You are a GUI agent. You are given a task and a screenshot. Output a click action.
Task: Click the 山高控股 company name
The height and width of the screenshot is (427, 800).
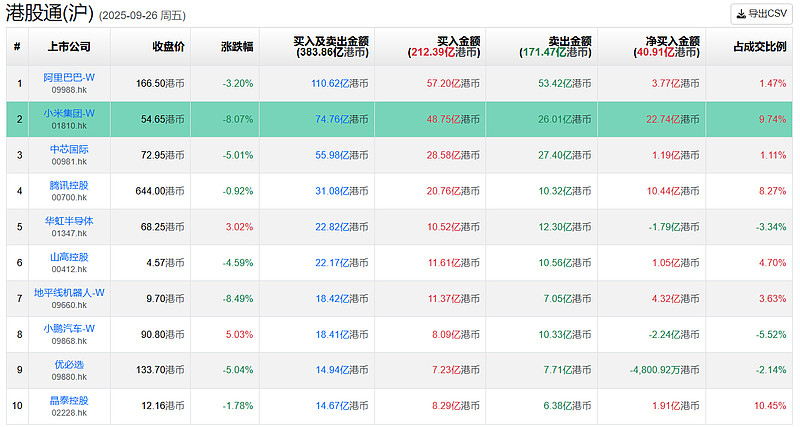coord(69,257)
